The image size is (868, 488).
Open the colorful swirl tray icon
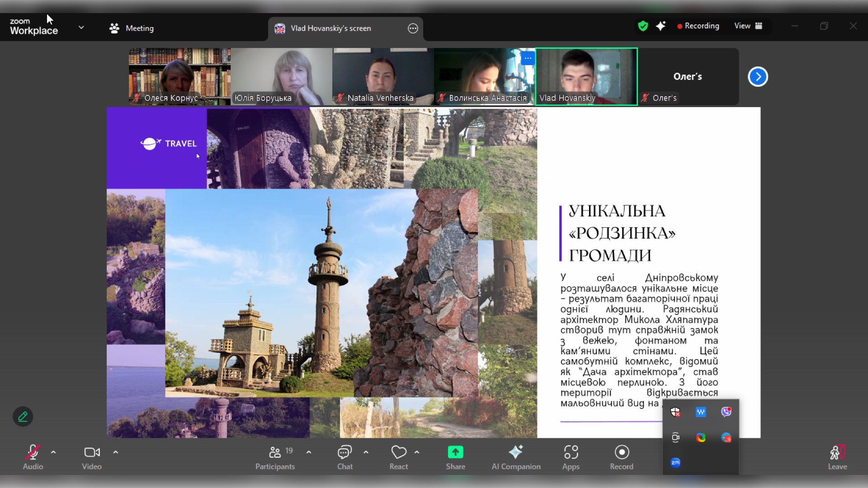(701, 437)
